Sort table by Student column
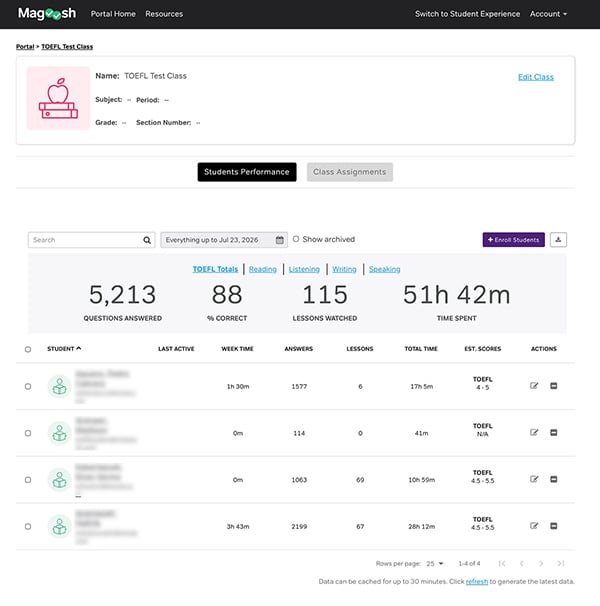Image resolution: width=600 pixels, height=606 pixels. (x=64, y=349)
